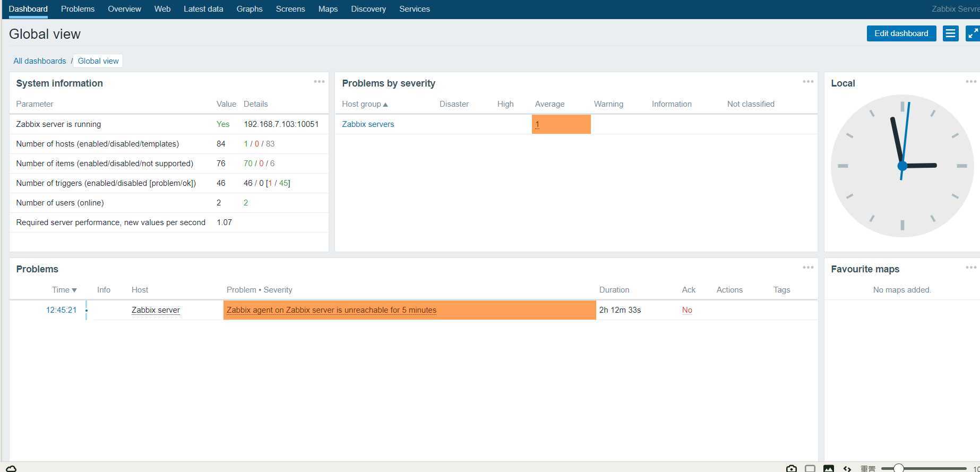Image resolution: width=980 pixels, height=472 pixels.
Task: Click the Number of users (online) row
Action: (169, 203)
